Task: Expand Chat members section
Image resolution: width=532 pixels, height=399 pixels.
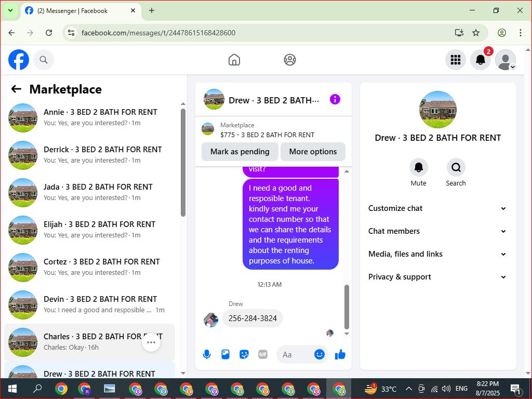Action: pos(437,231)
